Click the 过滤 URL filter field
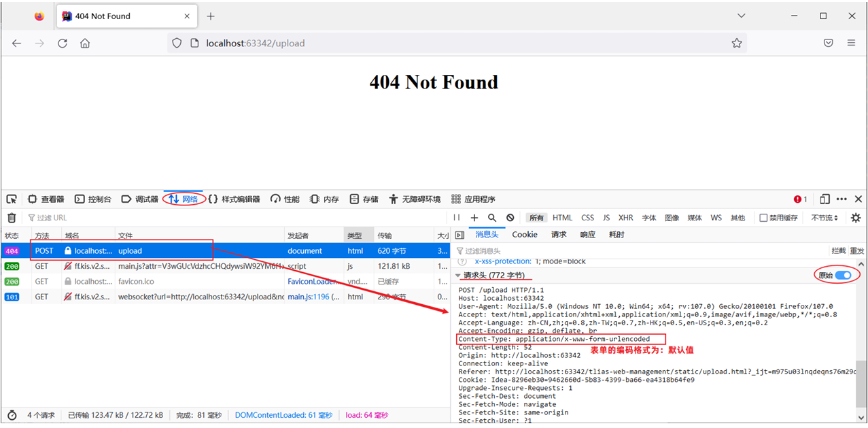 click(235, 218)
